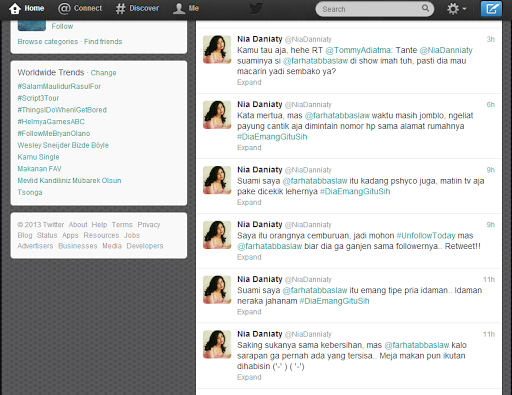Open Nia Daniaty name on 3h tweet
The height and width of the screenshot is (395, 512).
pos(260,39)
